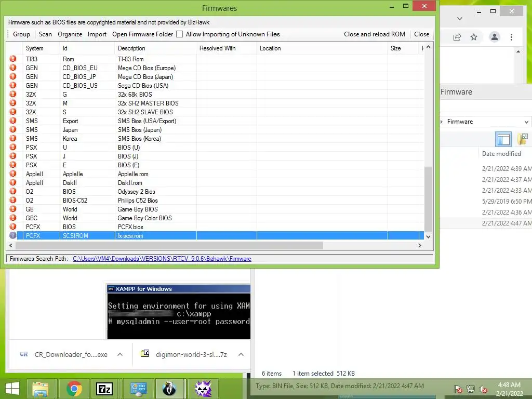Click the Location column header
Screen dimensions: 532x399
point(322,48)
